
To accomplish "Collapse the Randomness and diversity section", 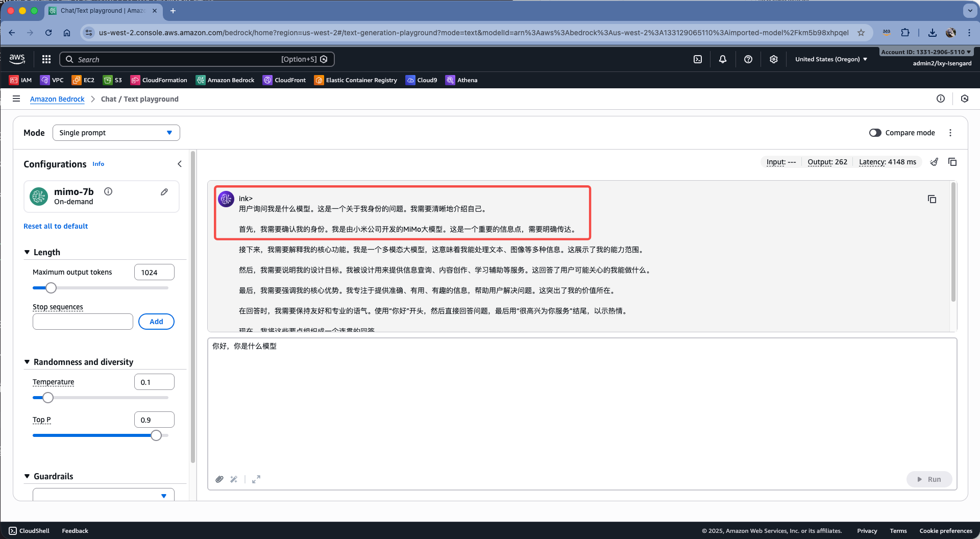I will pos(27,362).
